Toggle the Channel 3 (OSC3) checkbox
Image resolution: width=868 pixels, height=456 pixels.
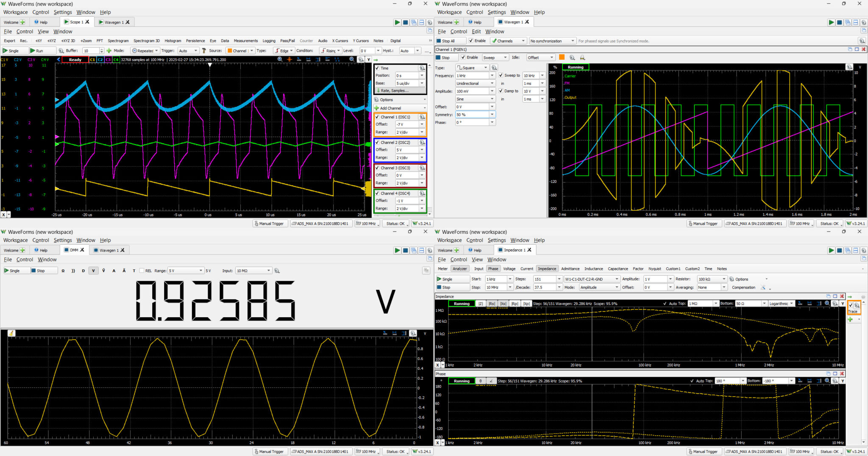coord(377,168)
